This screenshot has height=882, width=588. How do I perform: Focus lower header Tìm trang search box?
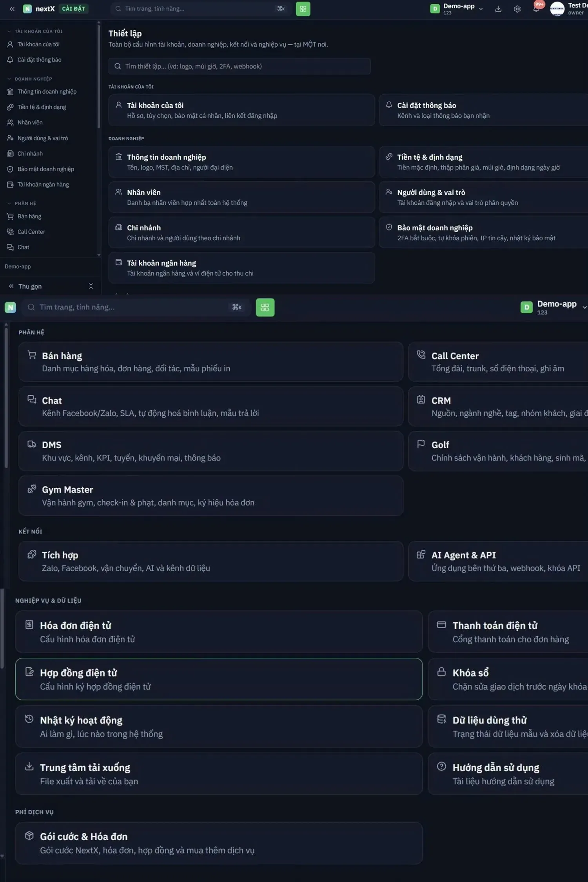(136, 307)
